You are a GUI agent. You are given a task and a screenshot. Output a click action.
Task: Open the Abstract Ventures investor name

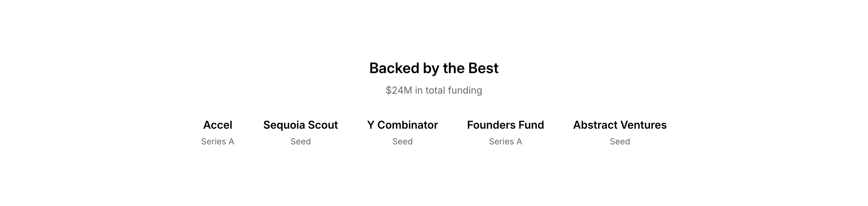coord(620,125)
